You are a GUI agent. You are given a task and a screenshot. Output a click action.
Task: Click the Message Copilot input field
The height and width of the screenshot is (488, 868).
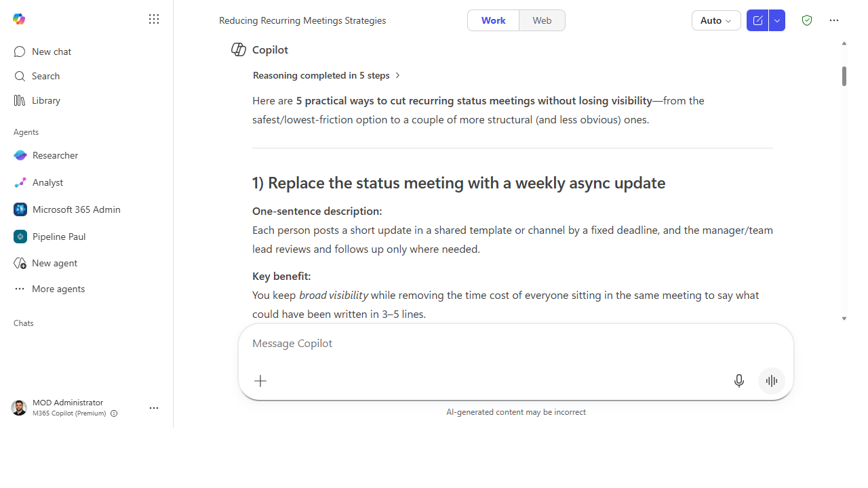click(x=516, y=344)
